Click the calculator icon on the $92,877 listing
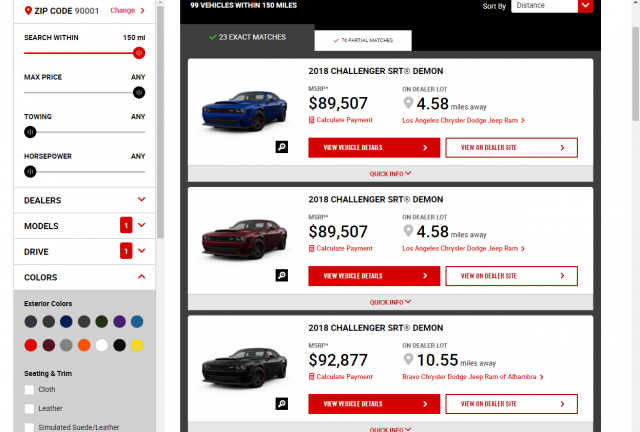 311,376
